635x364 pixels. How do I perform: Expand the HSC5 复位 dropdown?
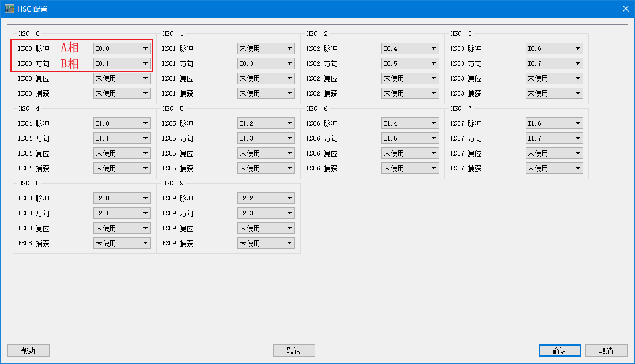(266, 153)
